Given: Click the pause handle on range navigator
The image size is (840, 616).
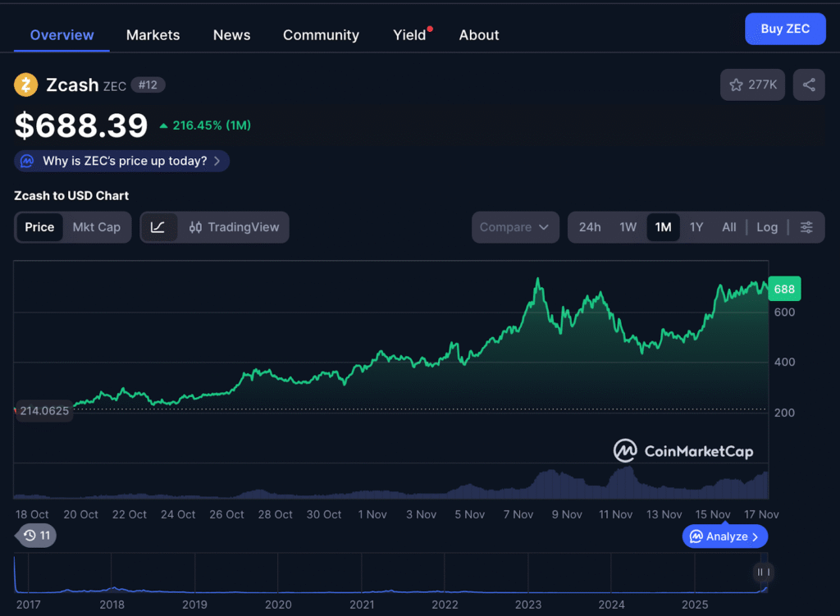Looking at the screenshot, I should click(763, 572).
